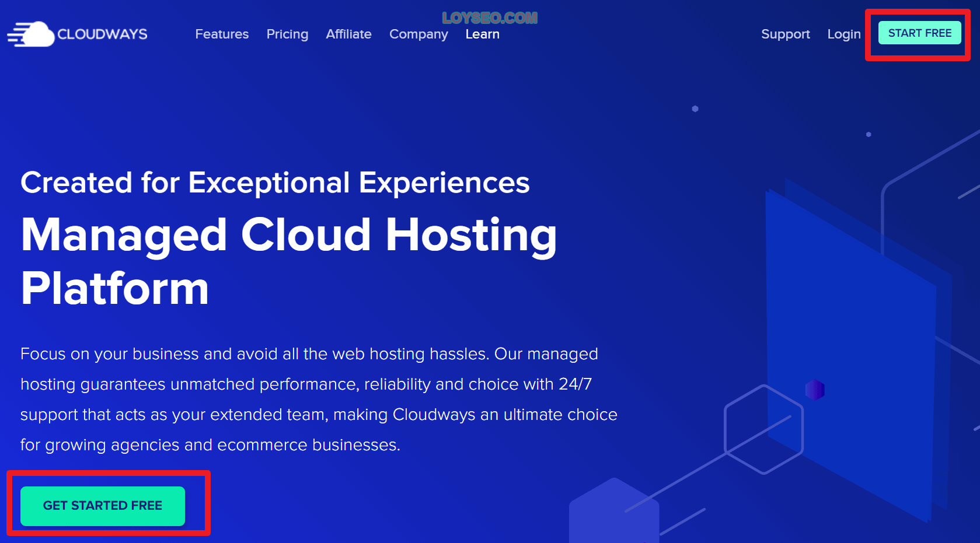The height and width of the screenshot is (543, 980).
Task: Go to the Pricing page
Action: [x=287, y=34]
